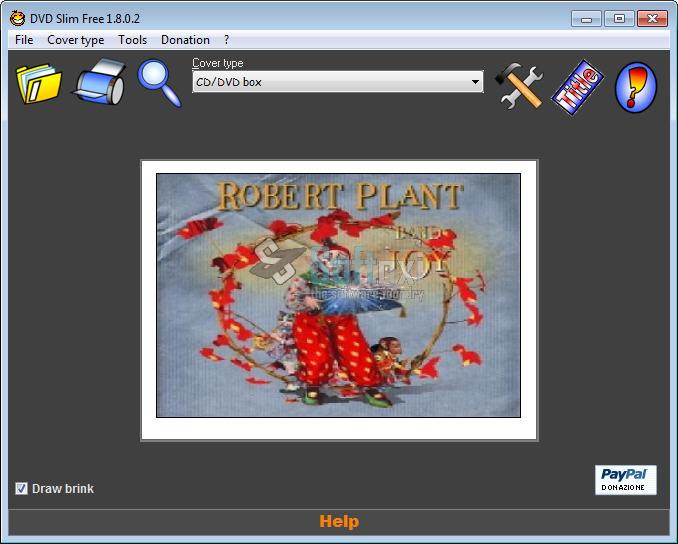Click the orange Help bar at bottom

tap(339, 521)
